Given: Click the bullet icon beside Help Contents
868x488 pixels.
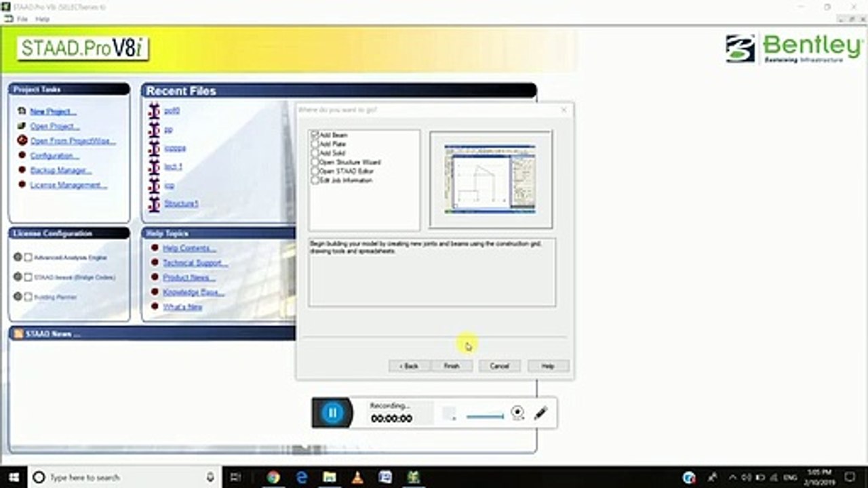Looking at the screenshot, I should point(155,248).
